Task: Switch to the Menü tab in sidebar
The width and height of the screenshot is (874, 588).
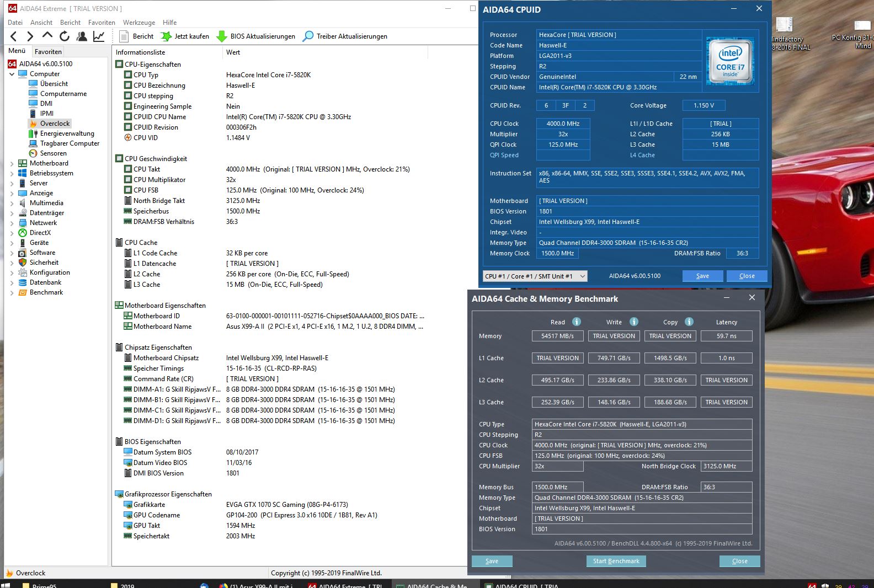Action: (17, 51)
